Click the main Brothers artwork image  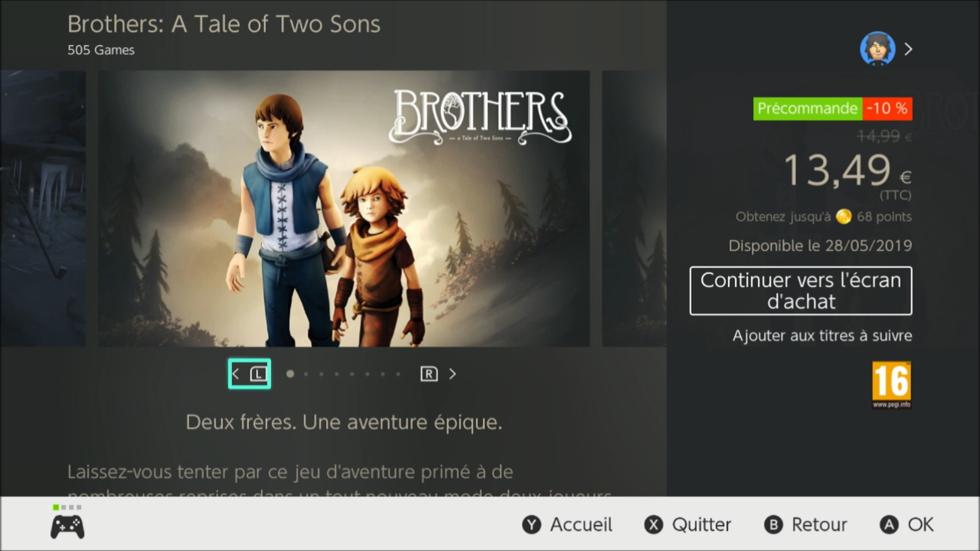pos(344,209)
